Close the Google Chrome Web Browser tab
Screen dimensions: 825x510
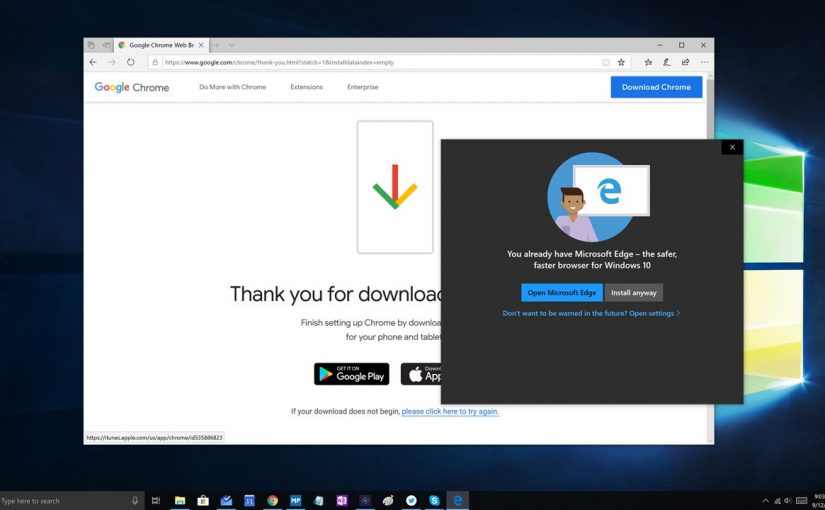tap(201, 45)
